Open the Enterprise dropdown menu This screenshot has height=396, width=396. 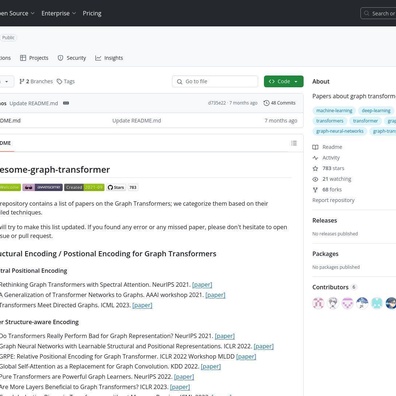pos(59,13)
